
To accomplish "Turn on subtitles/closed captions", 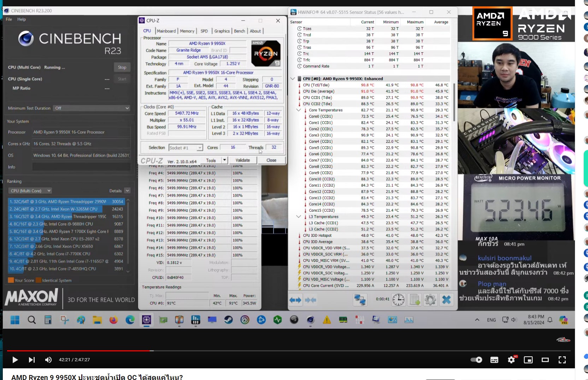I will pyautogui.click(x=494, y=360).
